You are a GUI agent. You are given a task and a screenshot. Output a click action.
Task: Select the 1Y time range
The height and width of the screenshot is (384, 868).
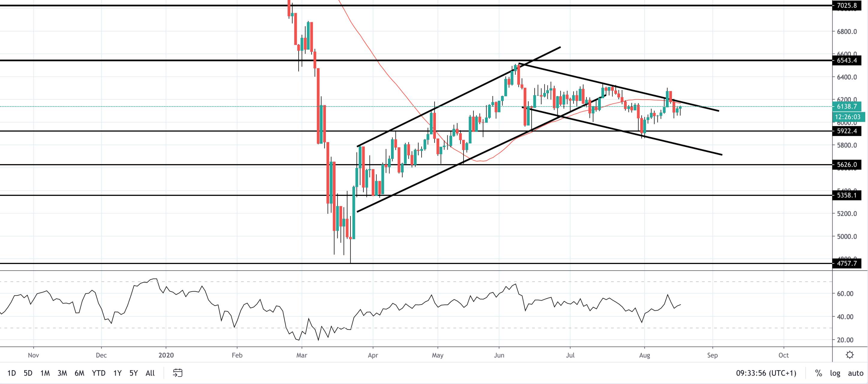(117, 373)
